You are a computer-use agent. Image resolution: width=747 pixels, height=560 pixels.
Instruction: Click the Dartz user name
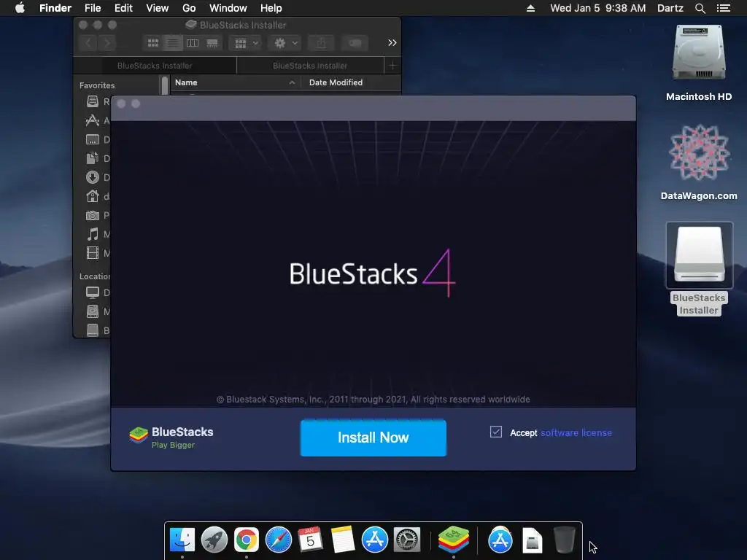pyautogui.click(x=670, y=8)
